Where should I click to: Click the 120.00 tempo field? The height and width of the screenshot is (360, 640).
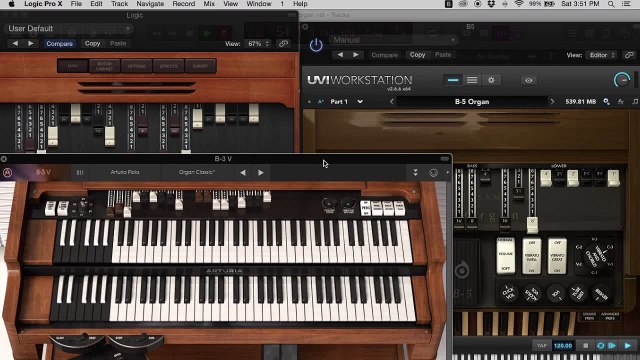click(562, 346)
